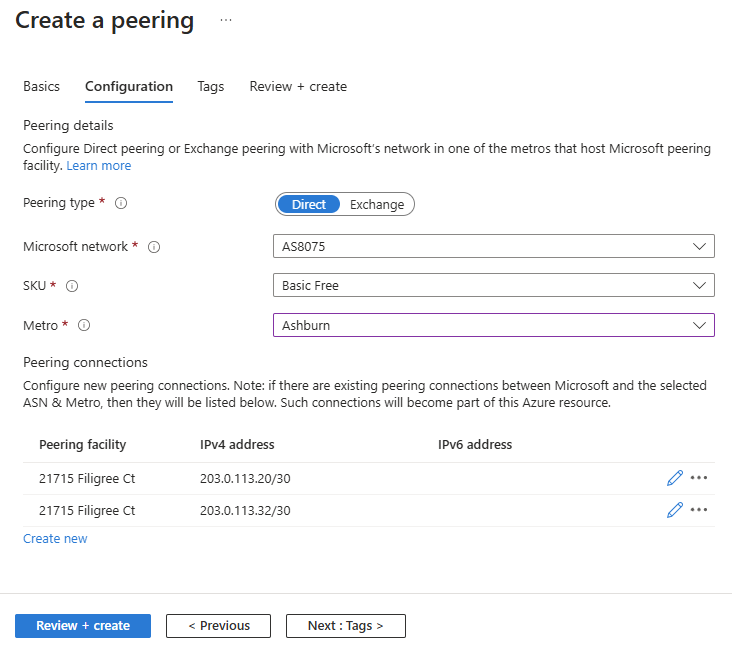732x651 pixels.
Task: Switch to the Tags tab
Action: 211,87
